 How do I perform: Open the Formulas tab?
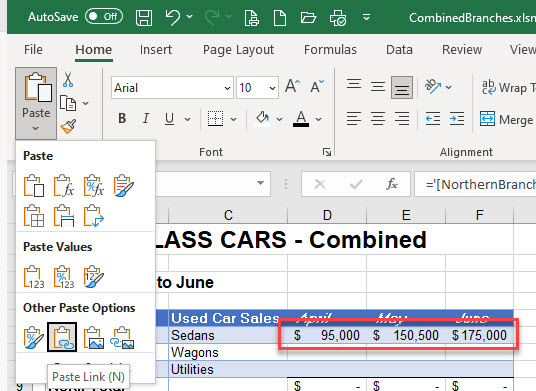330,50
